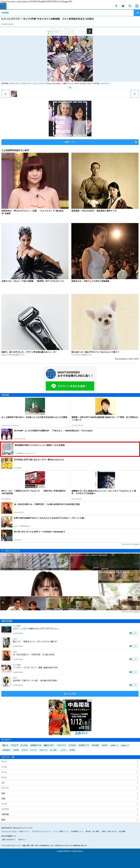The width and height of the screenshot is (140, 868).
Task: Click the camera icon on the 松井玲奈 row
Action: pyautogui.click(x=131, y=685)
